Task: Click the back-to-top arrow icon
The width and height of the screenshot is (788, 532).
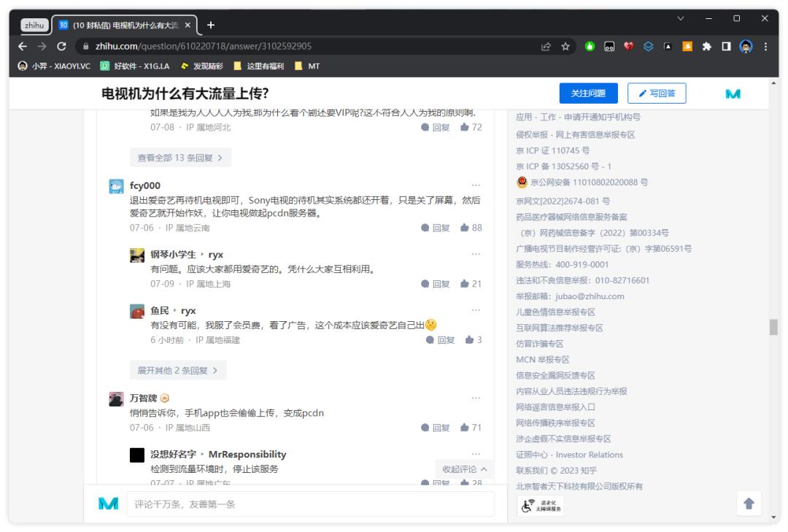Action: 748,503
